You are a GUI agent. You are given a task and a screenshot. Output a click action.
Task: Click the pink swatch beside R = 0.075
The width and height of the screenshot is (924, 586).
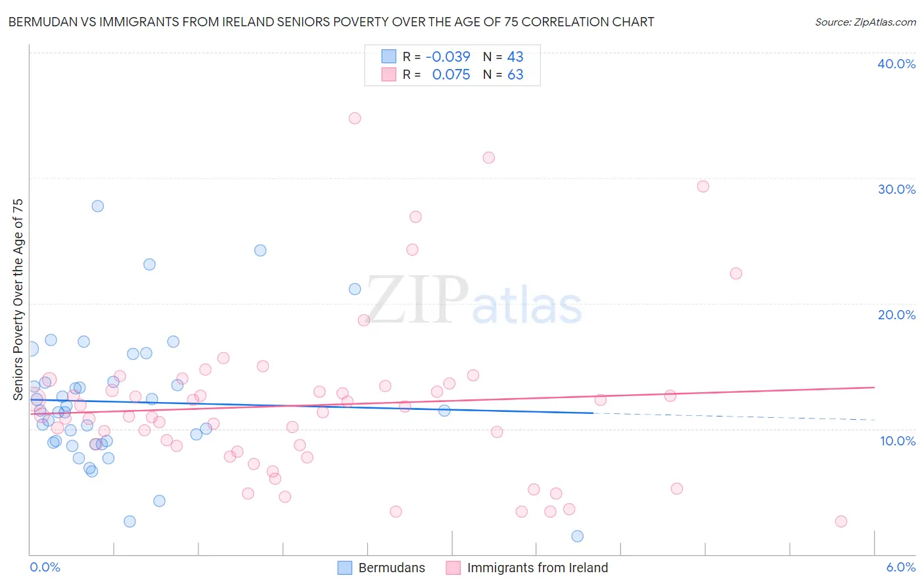click(389, 74)
